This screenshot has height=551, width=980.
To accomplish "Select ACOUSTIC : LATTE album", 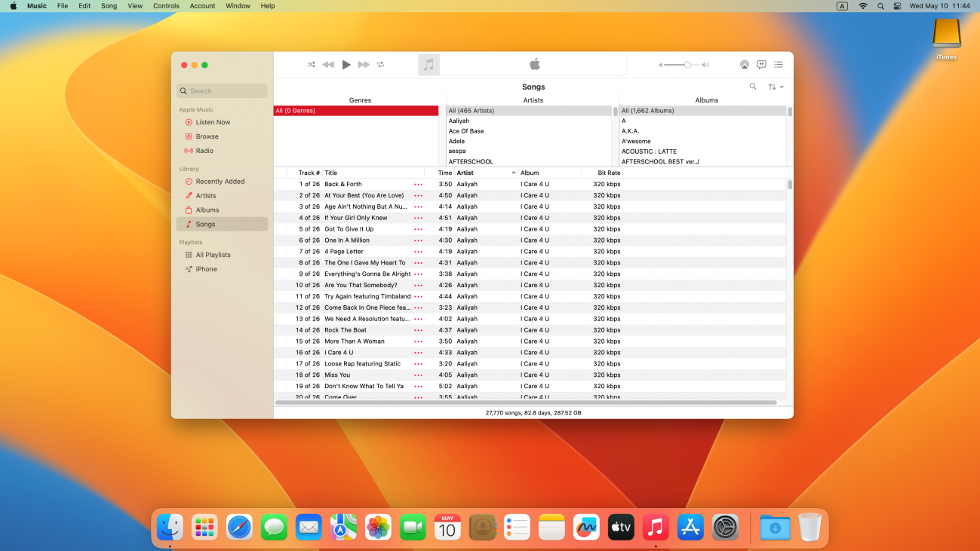I will click(703, 152).
